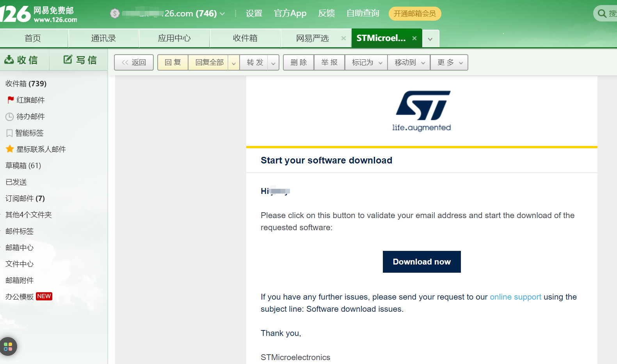Open the online support link
The image size is (617, 364).
(x=516, y=297)
